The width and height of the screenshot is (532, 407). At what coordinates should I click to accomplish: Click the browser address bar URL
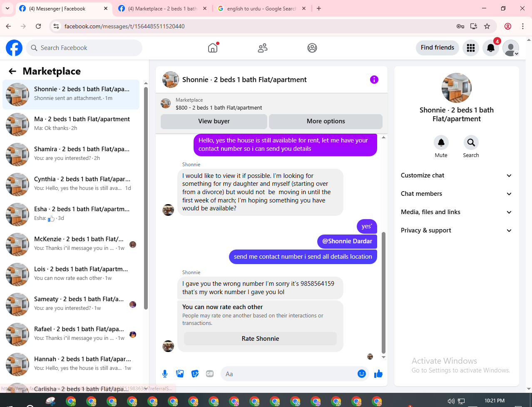click(124, 26)
